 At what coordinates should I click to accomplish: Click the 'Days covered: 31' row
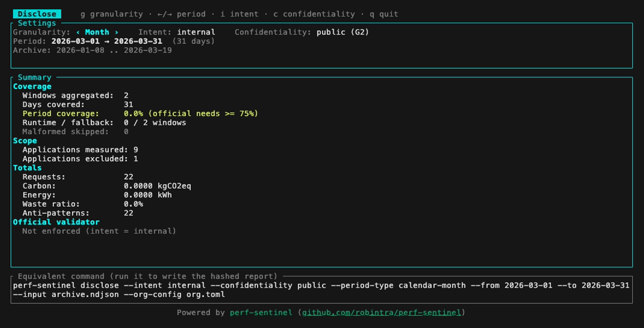(78, 104)
